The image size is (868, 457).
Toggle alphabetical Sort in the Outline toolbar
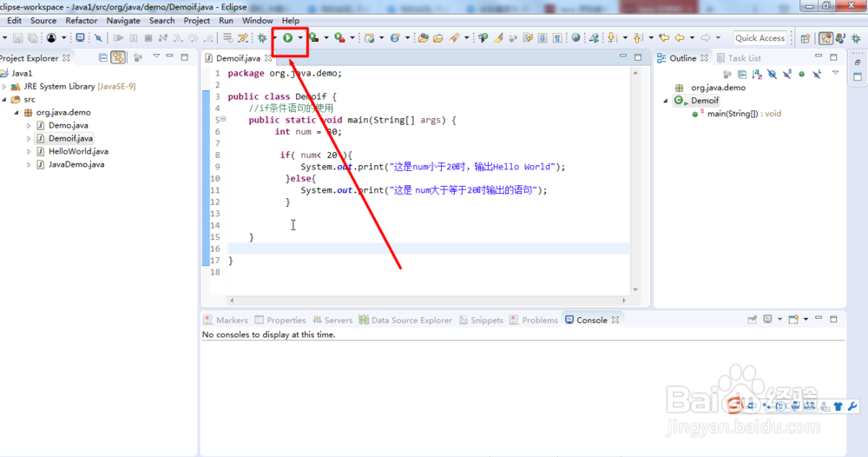point(757,74)
